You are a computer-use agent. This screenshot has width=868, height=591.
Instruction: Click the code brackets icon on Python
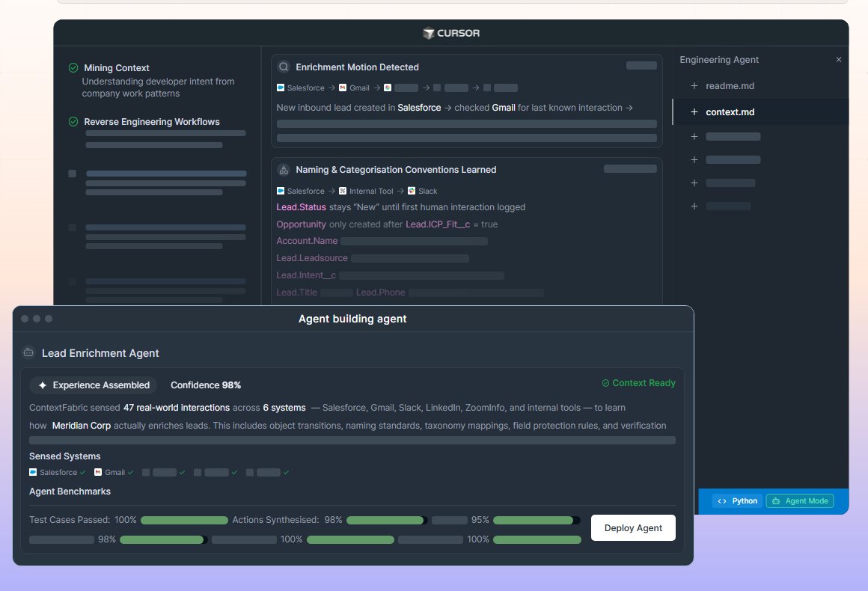[722, 500]
